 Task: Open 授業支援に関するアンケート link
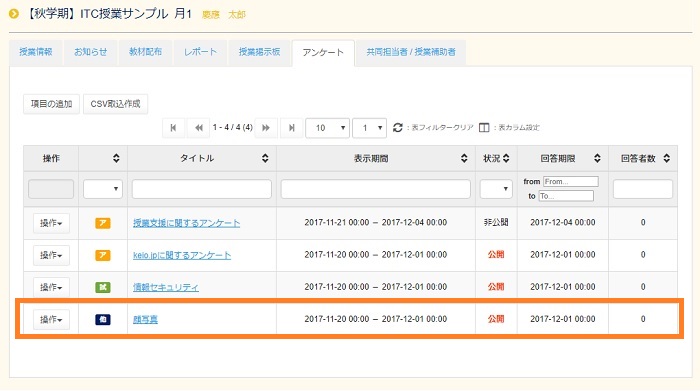click(187, 223)
